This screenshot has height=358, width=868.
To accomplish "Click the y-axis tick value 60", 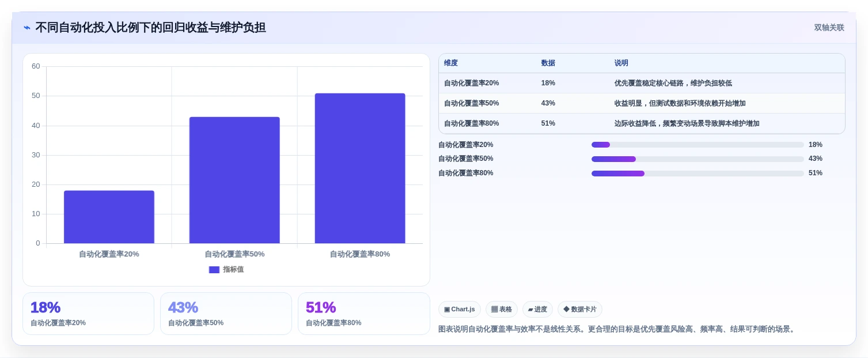I will click(x=36, y=66).
